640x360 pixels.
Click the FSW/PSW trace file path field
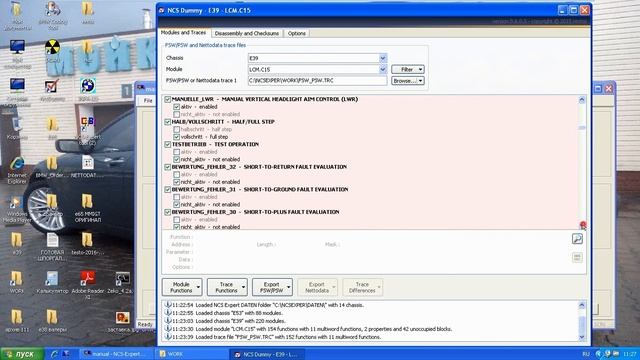click(317, 81)
